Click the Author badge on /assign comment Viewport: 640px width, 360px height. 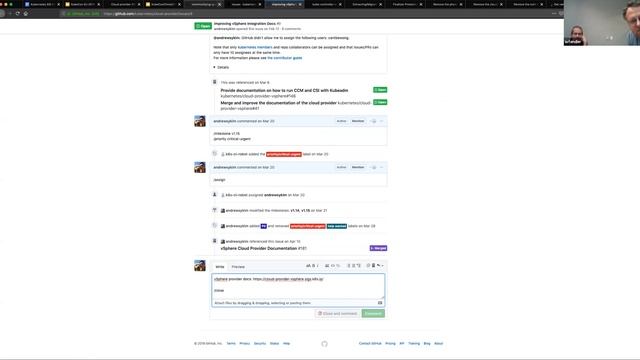tap(341, 167)
